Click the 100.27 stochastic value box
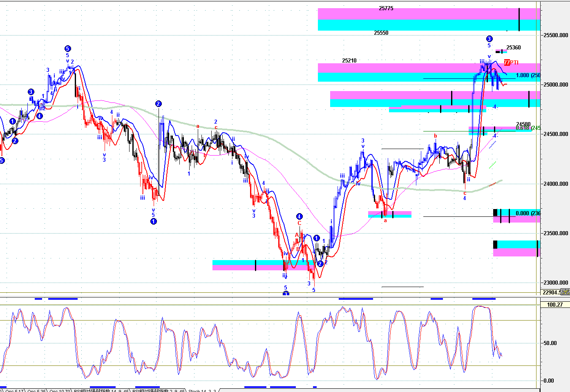This screenshot has height=392, width=570. [554, 305]
